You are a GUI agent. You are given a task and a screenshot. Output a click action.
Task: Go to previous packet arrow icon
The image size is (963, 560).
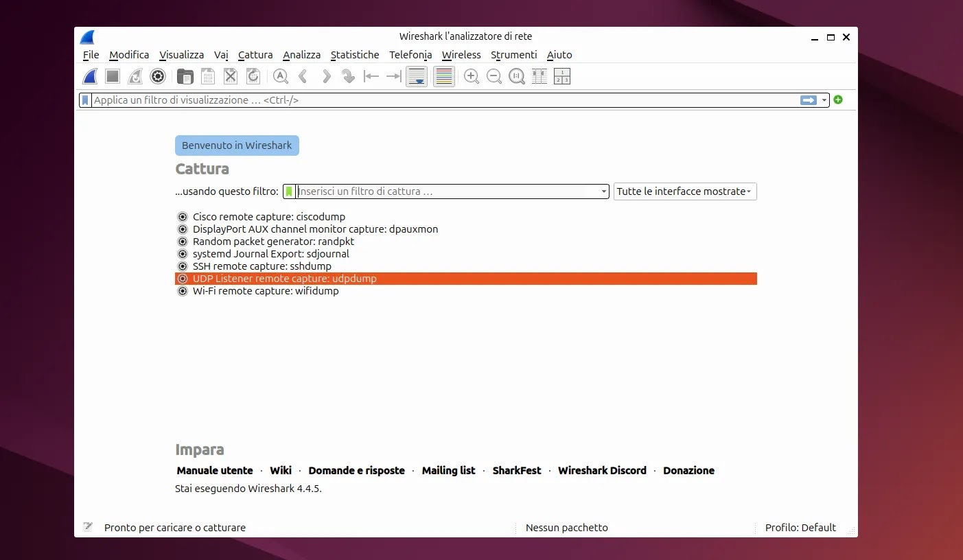(x=303, y=76)
